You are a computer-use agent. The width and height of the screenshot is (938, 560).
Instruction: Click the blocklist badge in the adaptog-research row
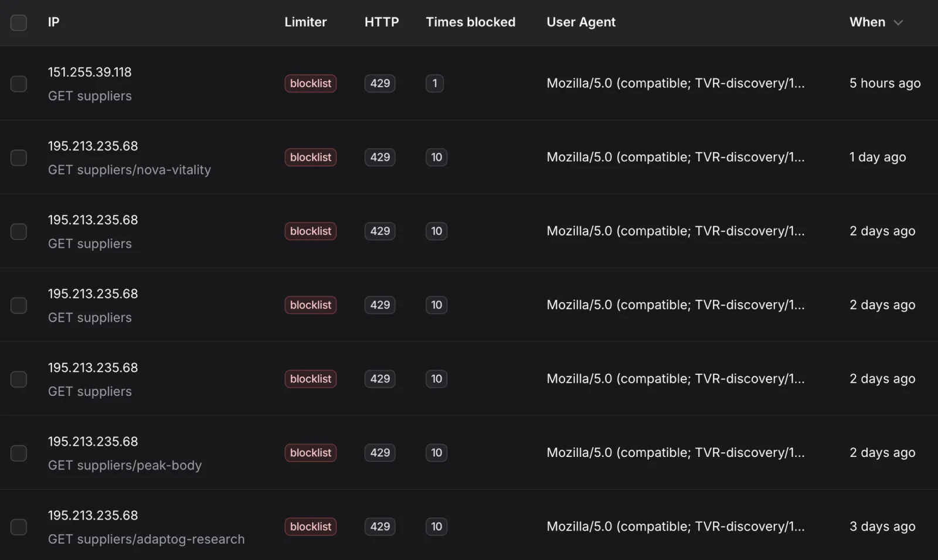click(311, 526)
